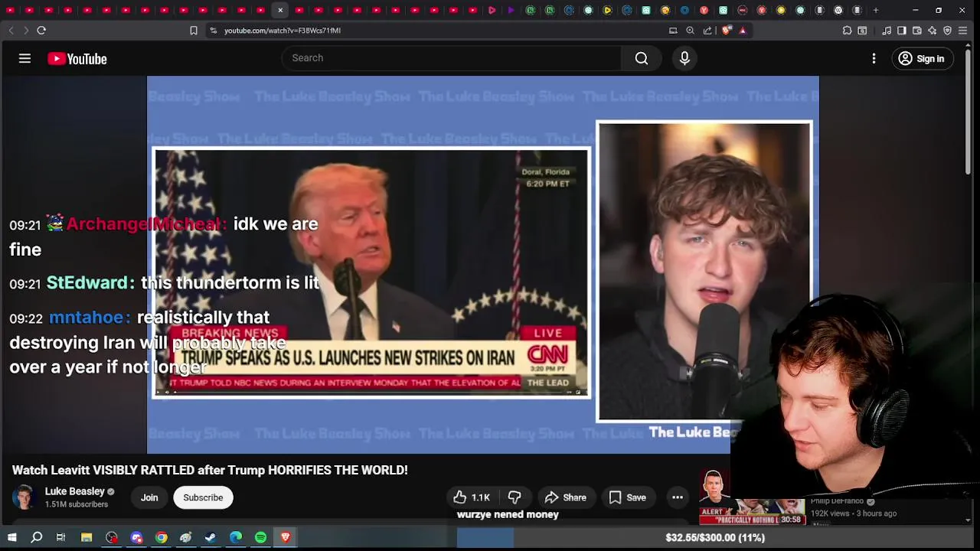Open Spotify from the taskbar

[x=260, y=538]
